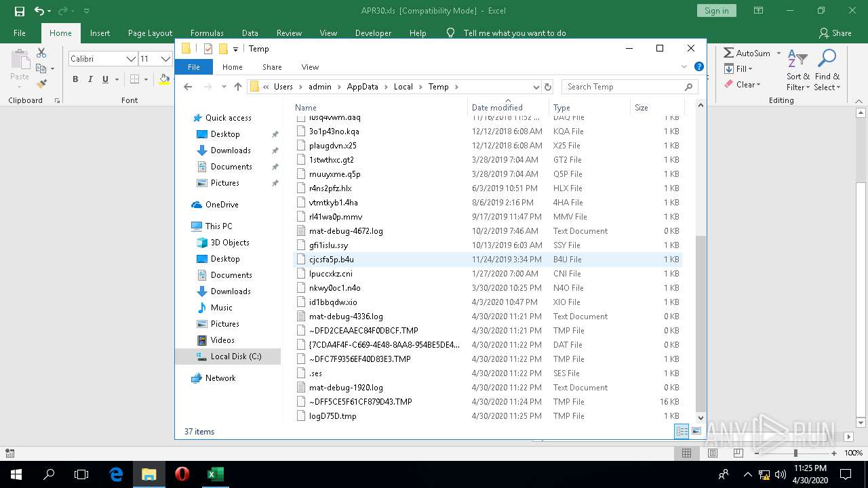Open the address bar history dropdown
This screenshot has width=868, height=488.
click(536, 87)
